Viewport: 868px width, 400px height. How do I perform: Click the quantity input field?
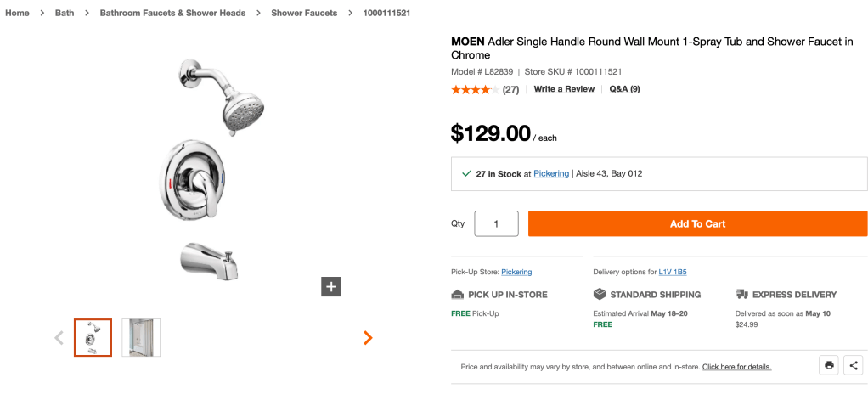click(x=496, y=223)
